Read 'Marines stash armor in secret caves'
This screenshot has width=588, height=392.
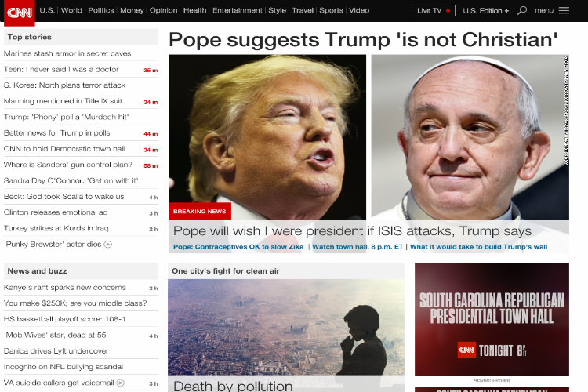(x=67, y=53)
